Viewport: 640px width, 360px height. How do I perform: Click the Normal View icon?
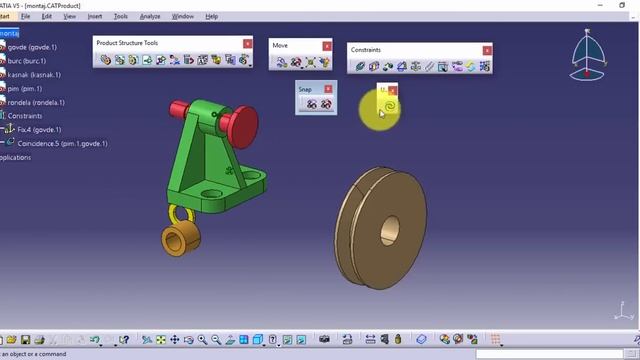(x=230, y=340)
